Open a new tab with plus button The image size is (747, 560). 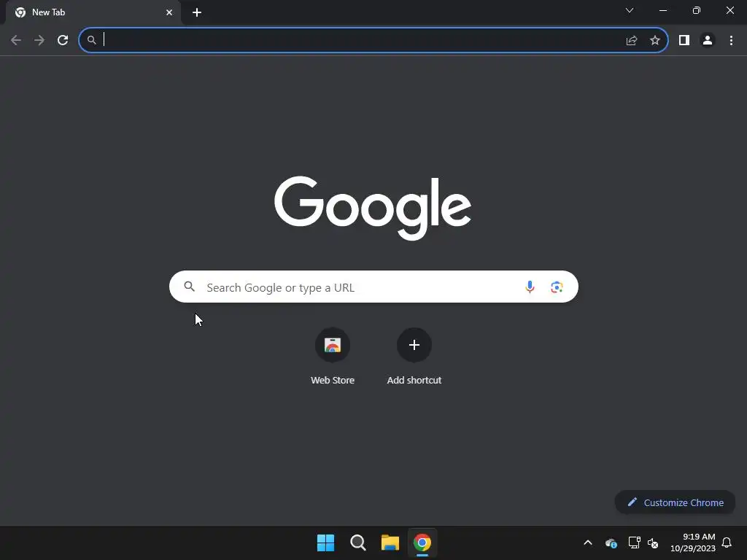tap(197, 12)
